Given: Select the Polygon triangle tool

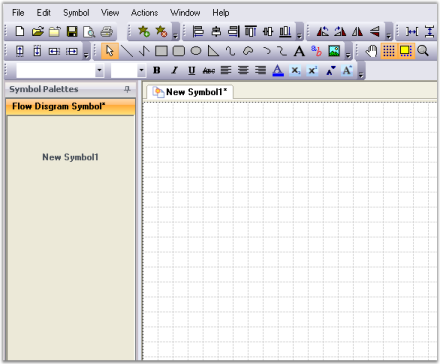Looking at the screenshot, I should click(213, 51).
